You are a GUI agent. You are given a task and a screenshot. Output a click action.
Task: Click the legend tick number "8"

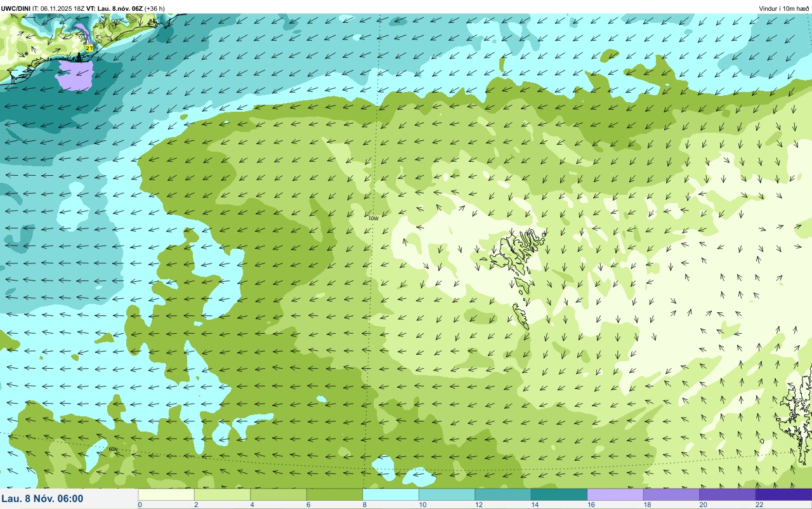pyautogui.click(x=364, y=505)
